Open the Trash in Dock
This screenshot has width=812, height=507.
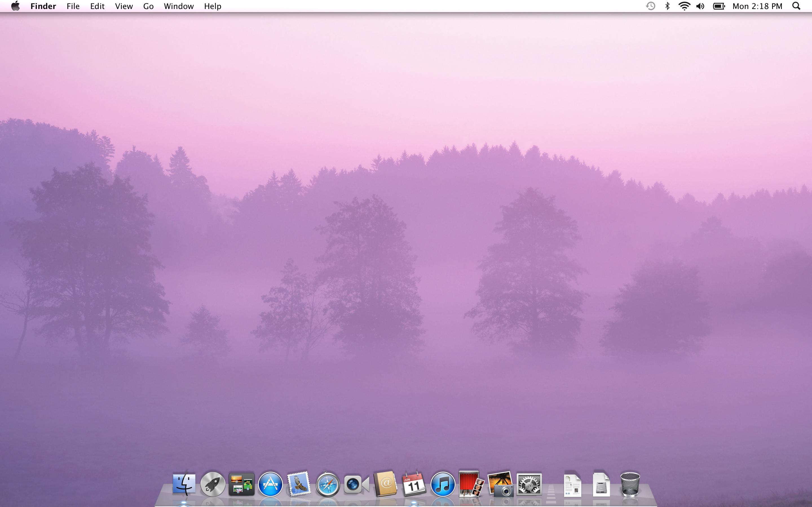[630, 484]
